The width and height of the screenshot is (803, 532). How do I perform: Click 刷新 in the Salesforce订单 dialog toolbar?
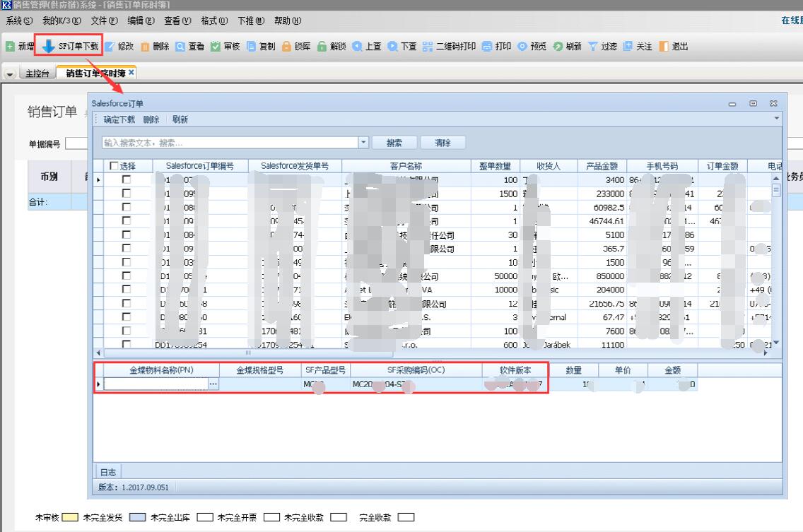[x=180, y=119]
